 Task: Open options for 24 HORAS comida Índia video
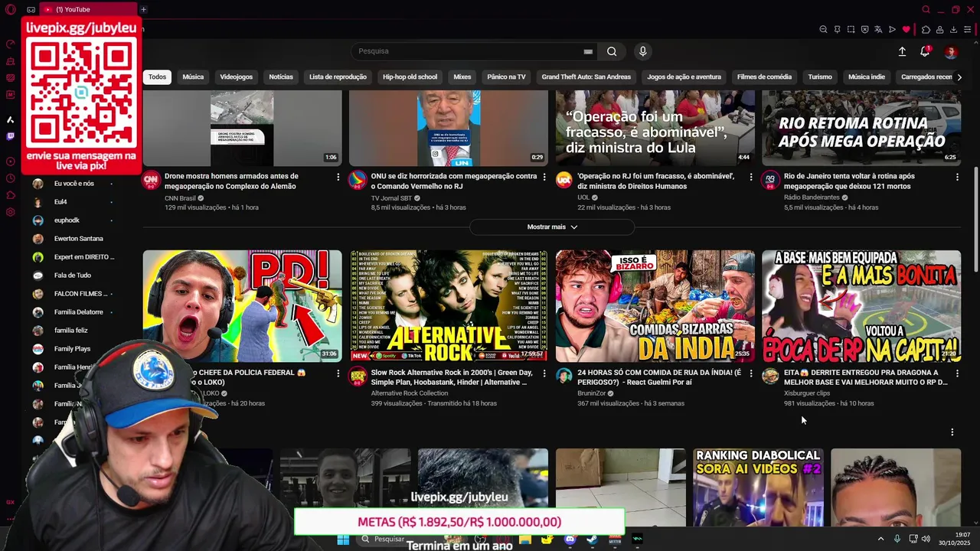point(750,373)
